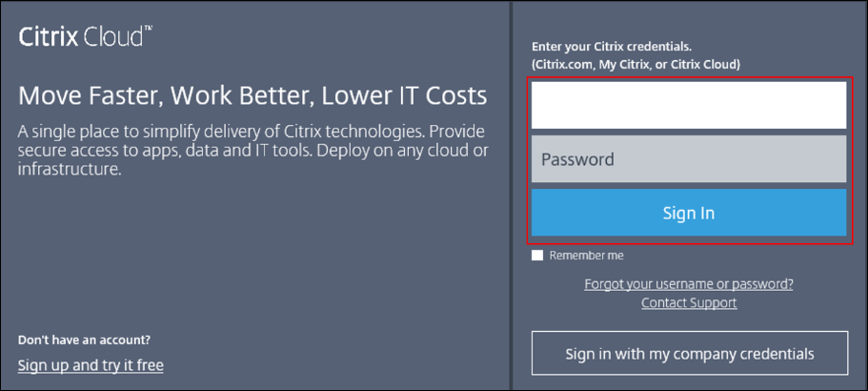Screen dimensions: 868x391
Task: Click the Remember me label text
Action: 587,256
